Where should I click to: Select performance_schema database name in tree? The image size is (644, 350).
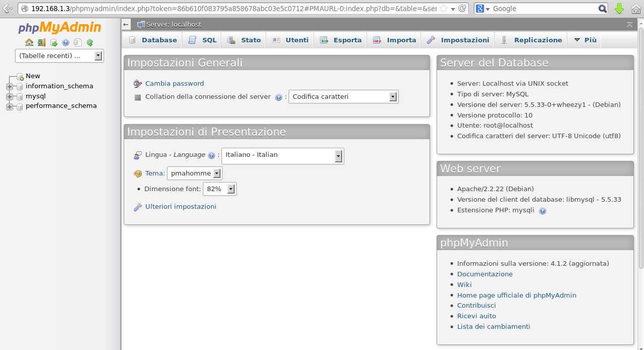[x=61, y=106]
